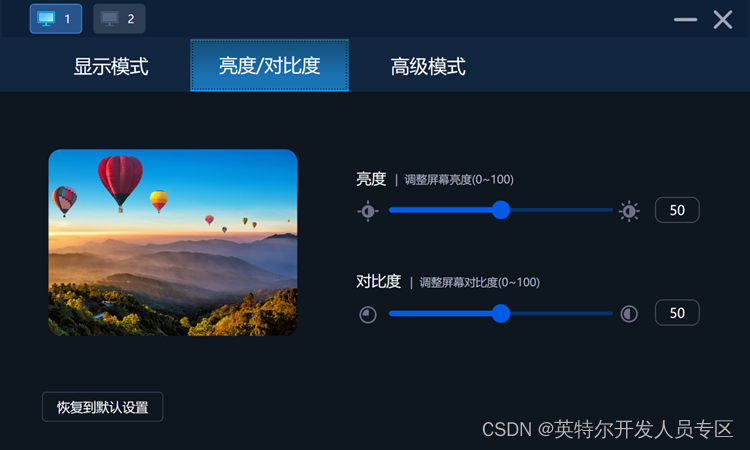Click the contrast slider handle
Image resolution: width=750 pixels, height=450 pixels.
[x=501, y=314]
